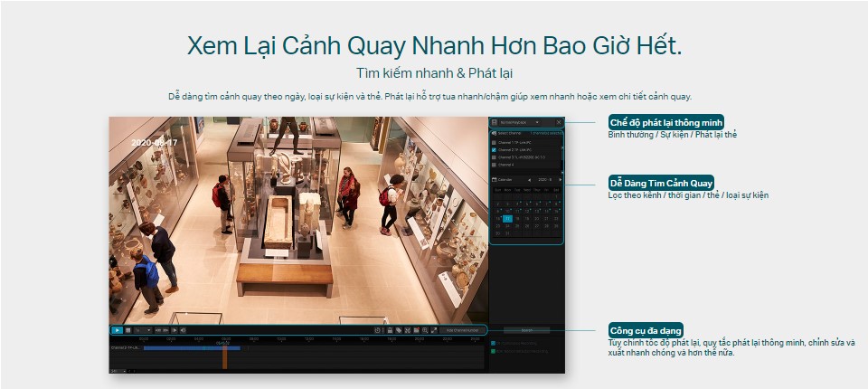Go to previous month in calendar
This screenshot has height=389, width=868.
click(529, 180)
